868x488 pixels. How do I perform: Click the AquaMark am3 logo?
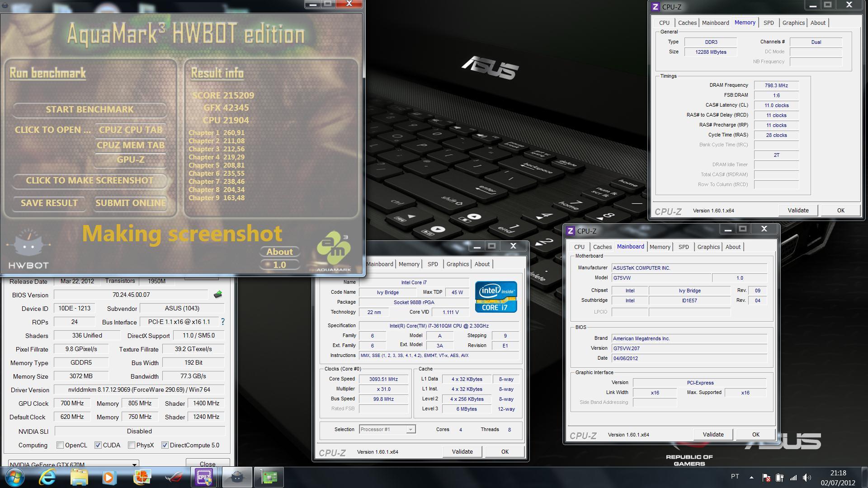334,251
